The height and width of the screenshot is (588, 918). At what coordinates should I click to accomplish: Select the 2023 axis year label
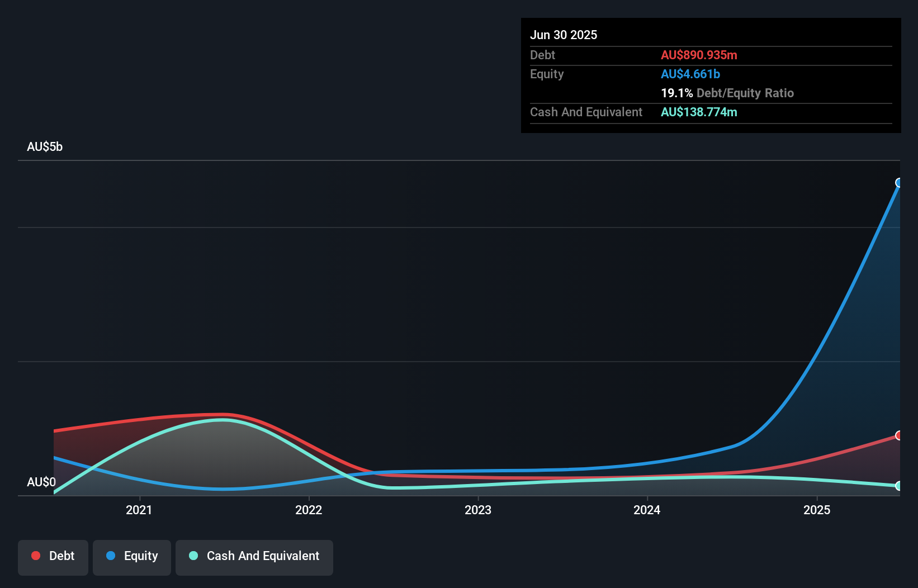tap(478, 510)
